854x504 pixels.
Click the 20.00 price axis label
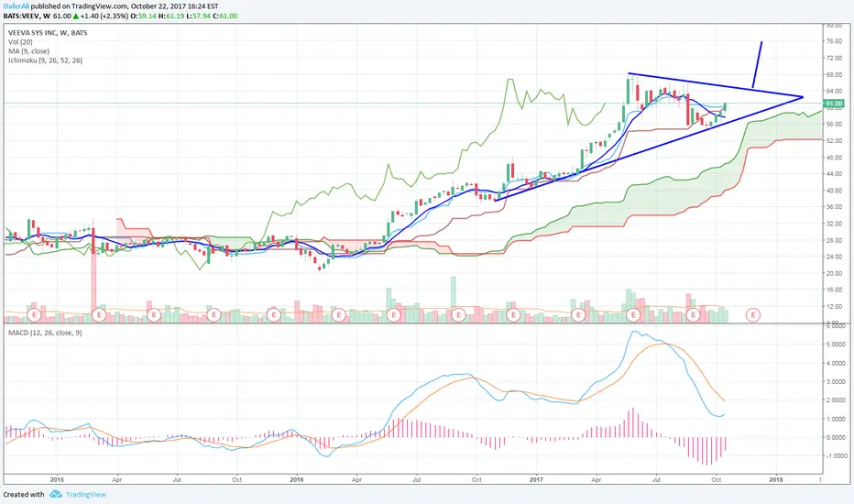tap(834, 273)
